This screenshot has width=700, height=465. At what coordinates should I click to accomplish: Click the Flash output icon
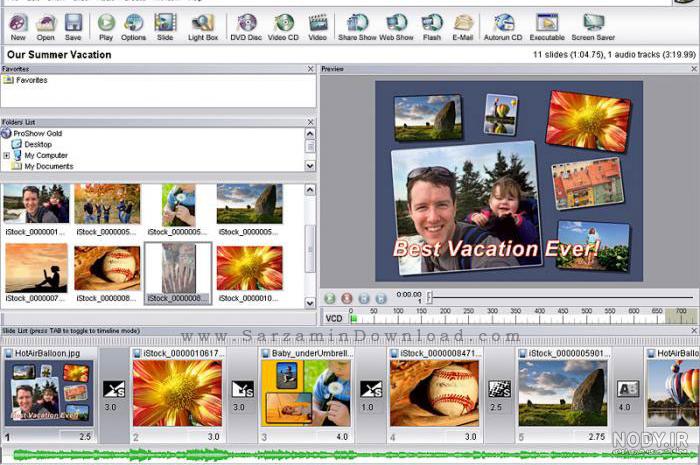click(x=432, y=27)
